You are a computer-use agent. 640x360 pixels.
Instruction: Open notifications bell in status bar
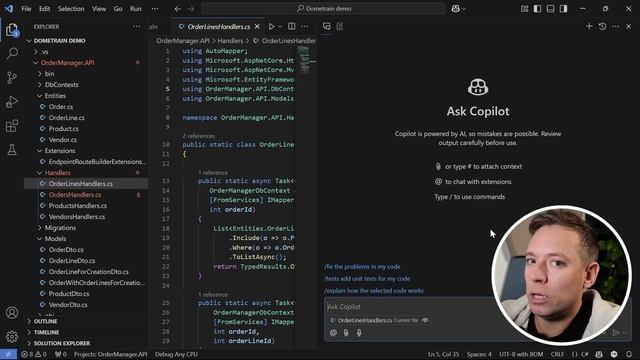pyautogui.click(x=629, y=354)
